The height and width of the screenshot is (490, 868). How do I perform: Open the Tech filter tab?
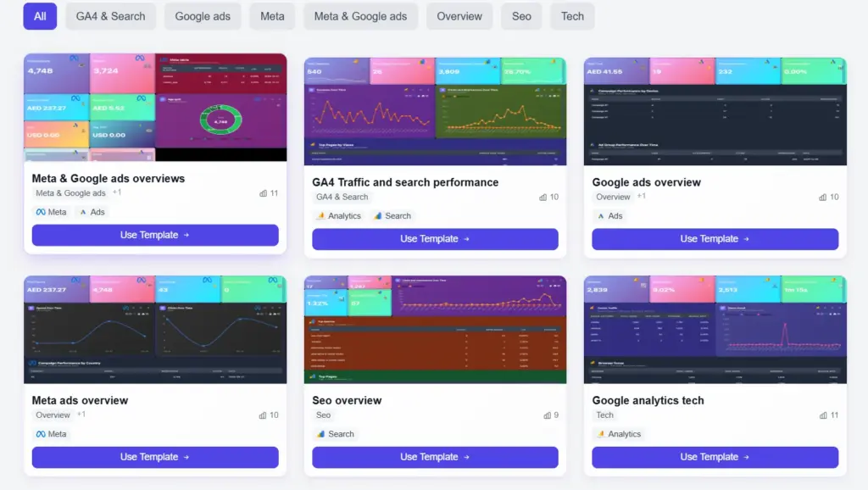pos(572,16)
